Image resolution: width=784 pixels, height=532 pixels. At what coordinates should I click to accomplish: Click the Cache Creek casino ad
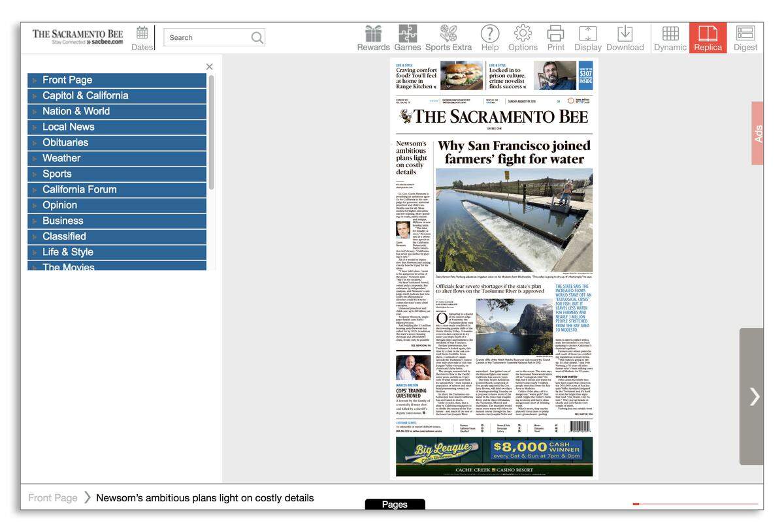point(495,456)
